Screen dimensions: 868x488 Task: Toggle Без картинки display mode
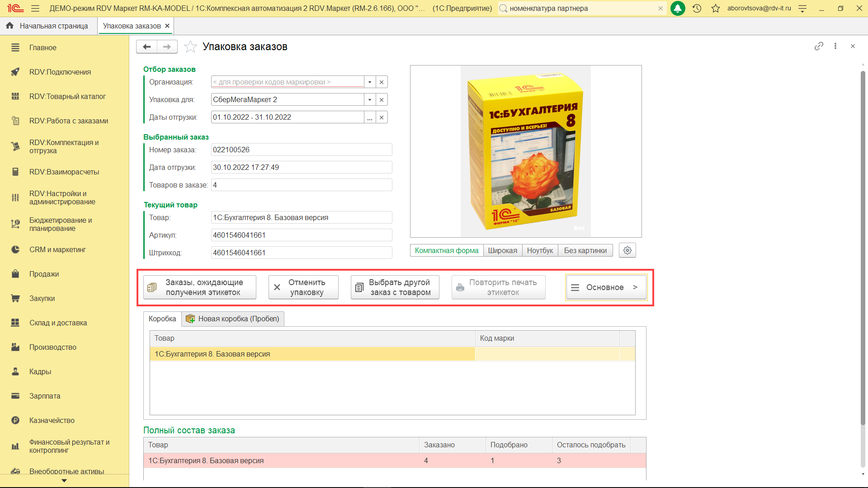click(x=585, y=250)
